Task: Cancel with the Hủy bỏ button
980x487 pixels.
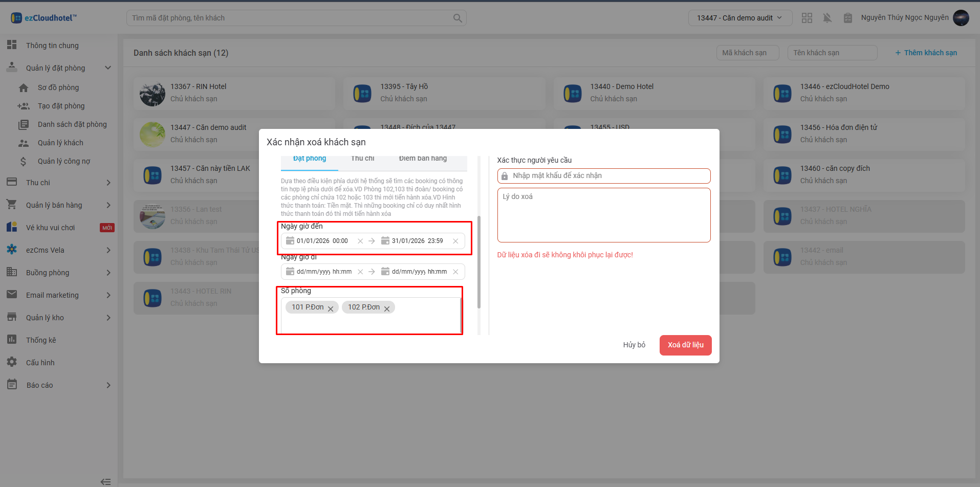Action: [x=634, y=345]
